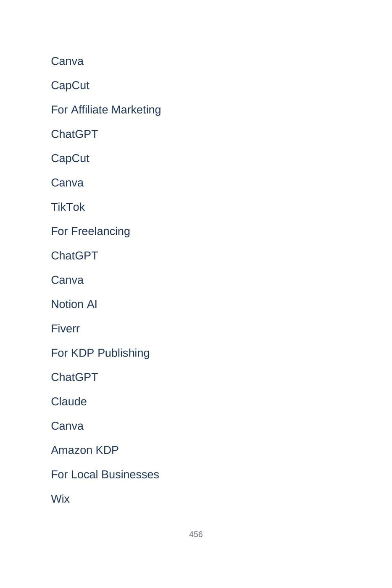Click page number 456 in footer

tap(196, 534)
